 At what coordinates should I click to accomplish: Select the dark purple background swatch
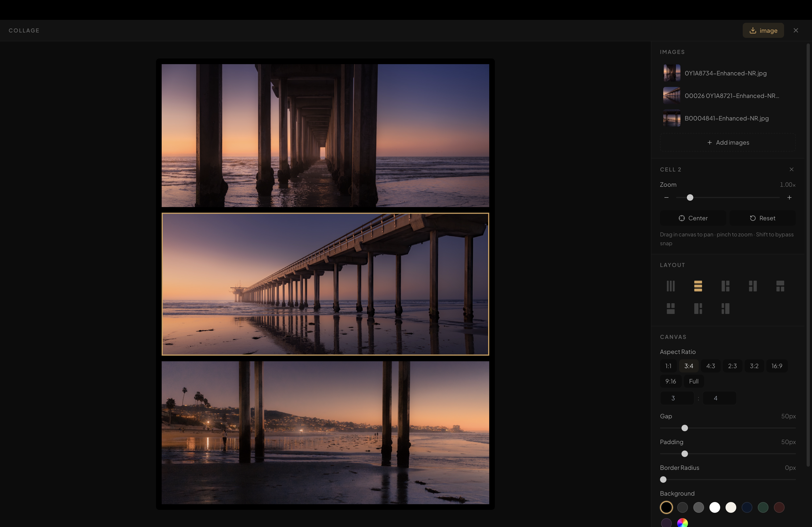tap(666, 523)
